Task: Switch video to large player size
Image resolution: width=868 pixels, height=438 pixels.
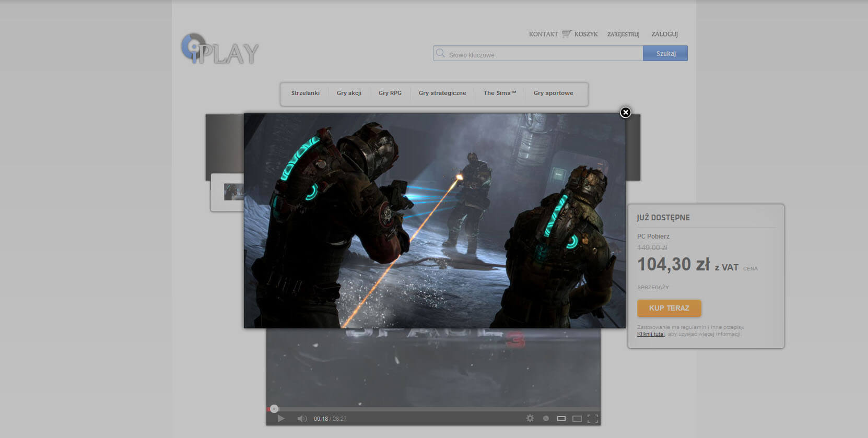Action: coord(577,418)
